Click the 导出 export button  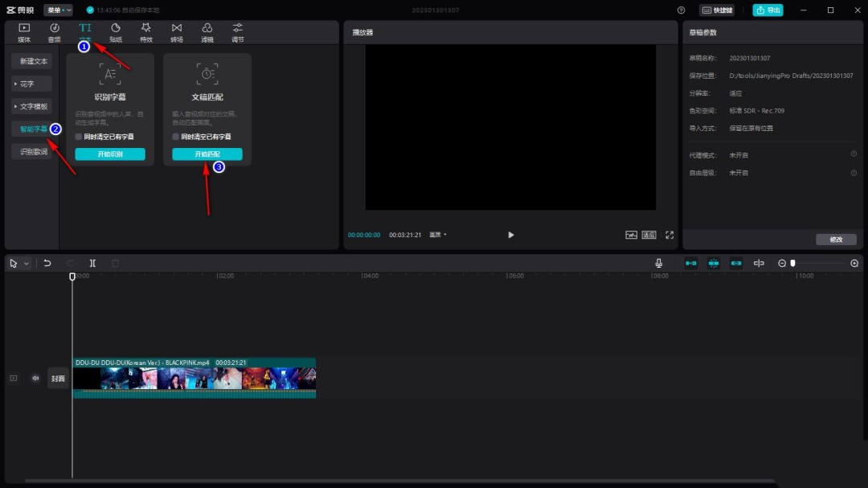click(x=768, y=10)
